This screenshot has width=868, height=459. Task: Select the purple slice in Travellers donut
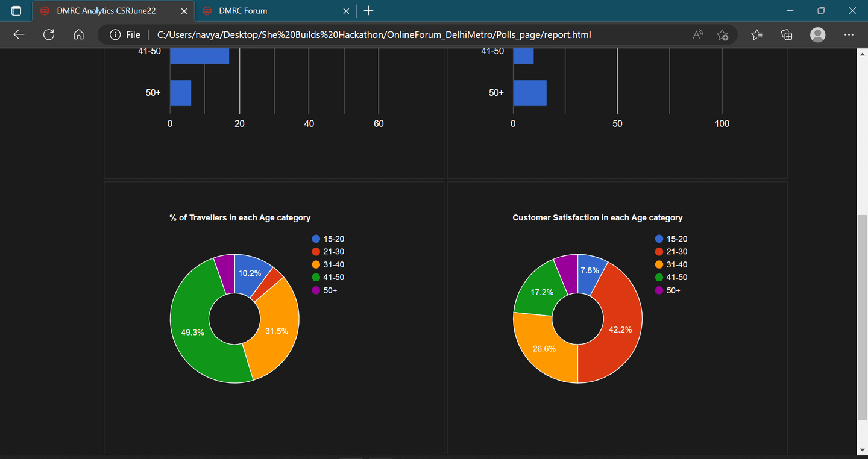pyautogui.click(x=226, y=273)
